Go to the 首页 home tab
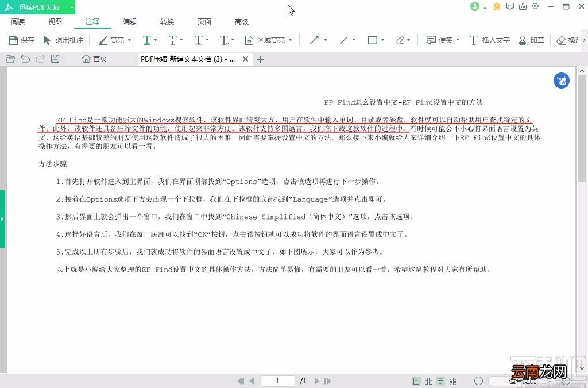This screenshot has width=588, height=388. click(95, 59)
